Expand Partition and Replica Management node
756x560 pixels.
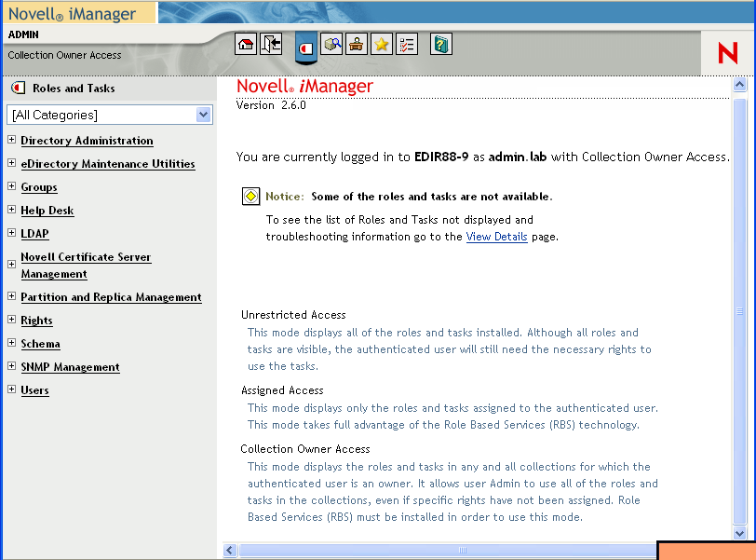[x=12, y=296]
